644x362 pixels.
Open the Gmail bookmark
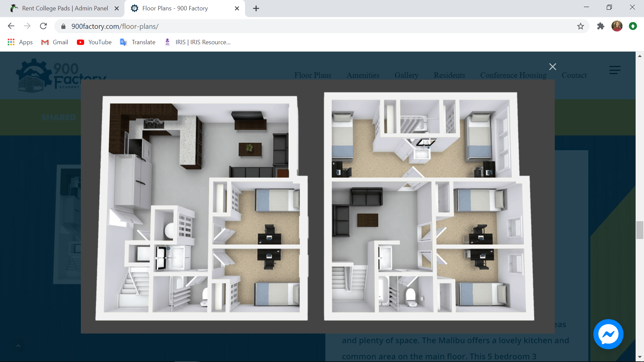[55, 42]
